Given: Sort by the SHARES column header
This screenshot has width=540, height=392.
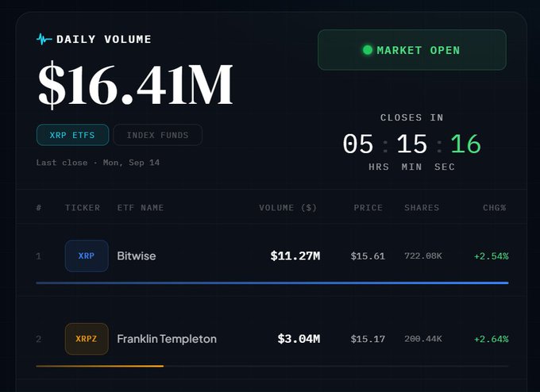Looking at the screenshot, I should pos(422,208).
